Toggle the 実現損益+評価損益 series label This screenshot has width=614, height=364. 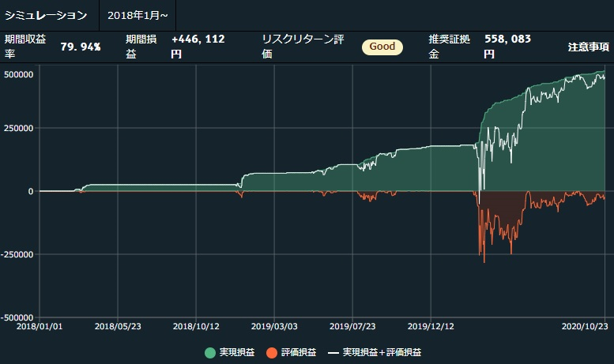tap(382, 352)
